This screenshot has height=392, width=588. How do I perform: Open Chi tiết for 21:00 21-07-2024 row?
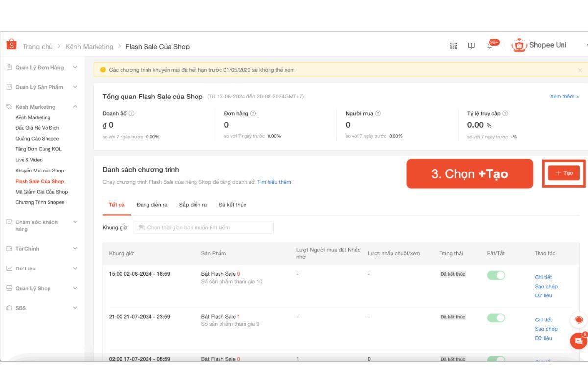pyautogui.click(x=543, y=320)
